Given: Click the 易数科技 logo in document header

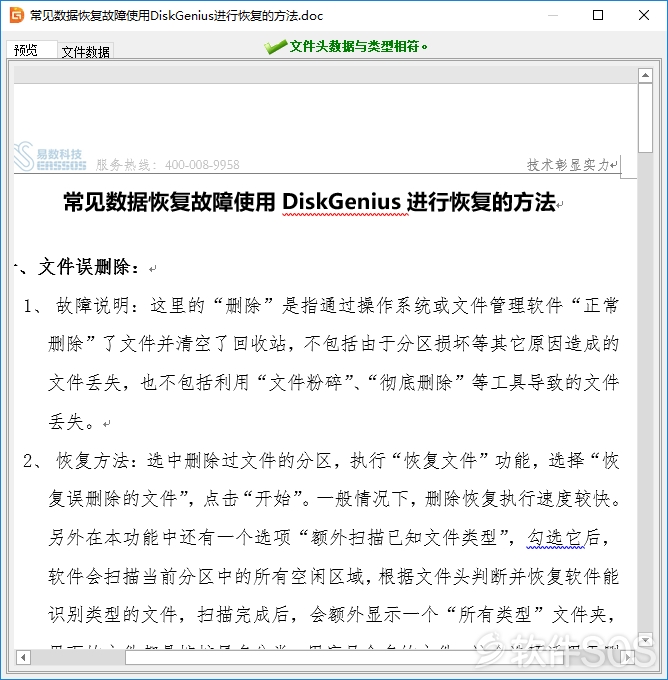Looking at the screenshot, I should pyautogui.click(x=50, y=156).
